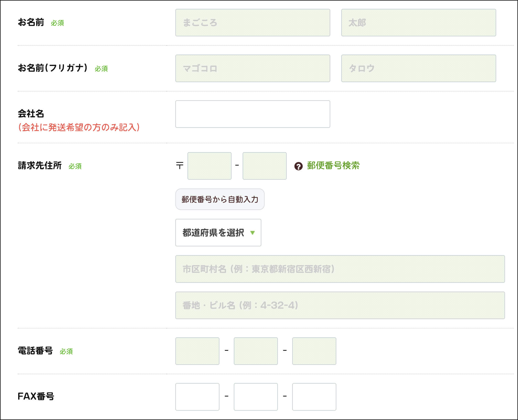Select the マゴコロ furigana field
The image size is (518, 420).
point(253,68)
